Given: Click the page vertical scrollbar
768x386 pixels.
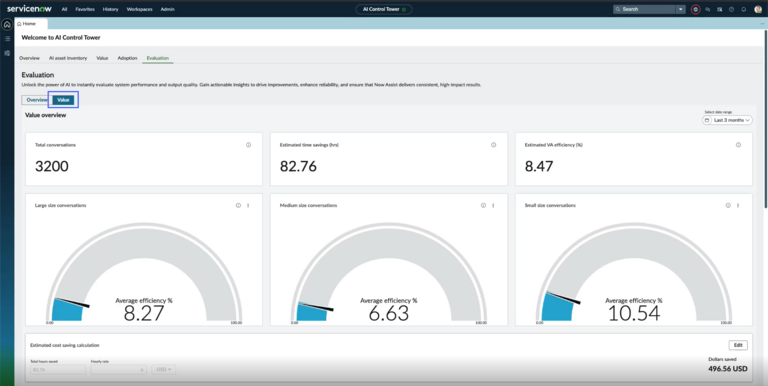Looking at the screenshot, I should [x=765, y=119].
